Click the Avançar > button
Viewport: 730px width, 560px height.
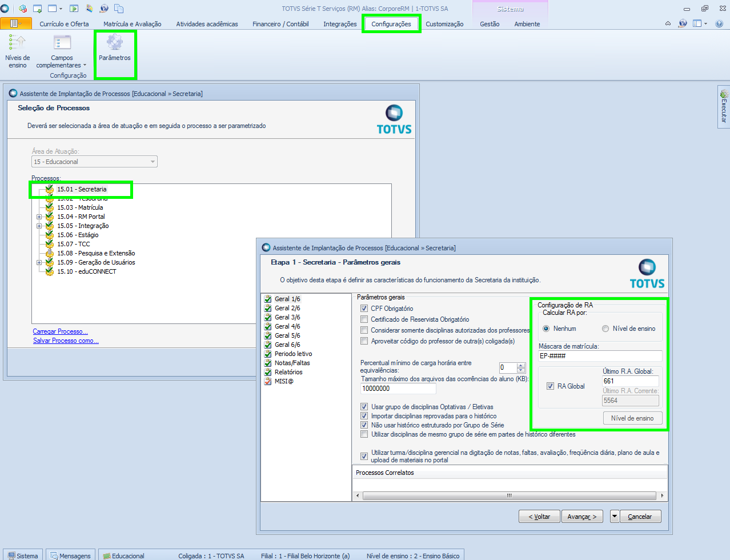(x=582, y=516)
